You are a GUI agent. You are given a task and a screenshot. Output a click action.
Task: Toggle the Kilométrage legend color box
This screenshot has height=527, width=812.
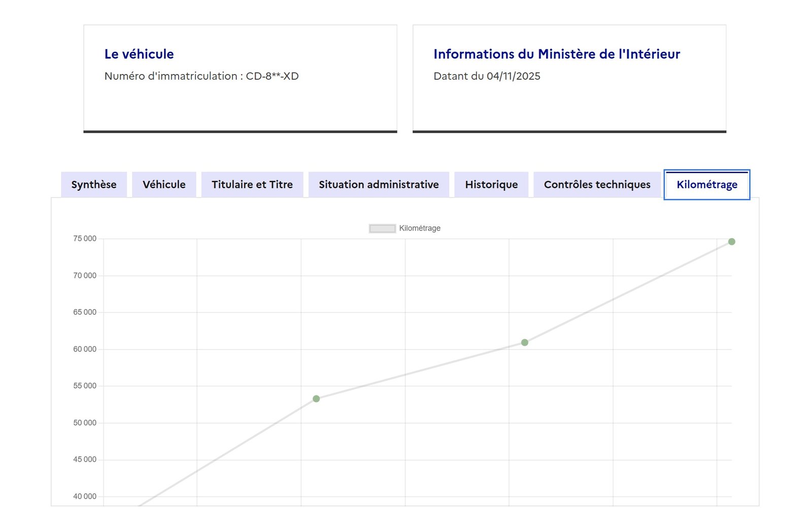pos(382,228)
